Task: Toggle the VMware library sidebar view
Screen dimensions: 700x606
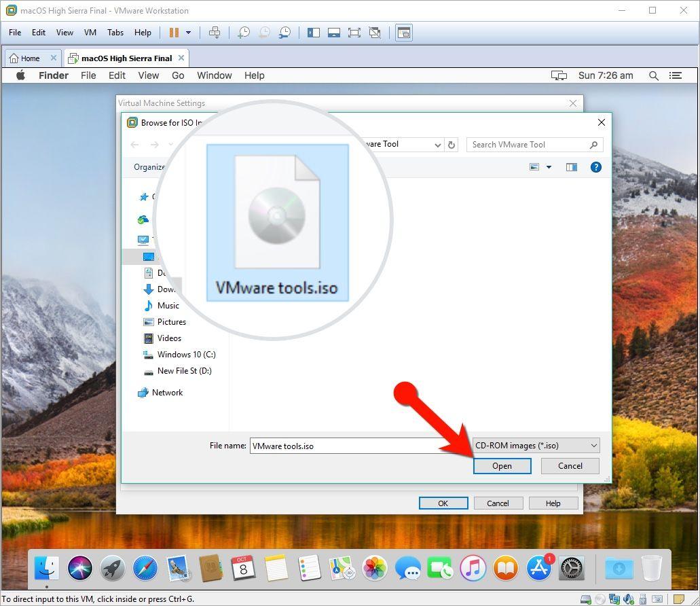Action: pos(313,33)
